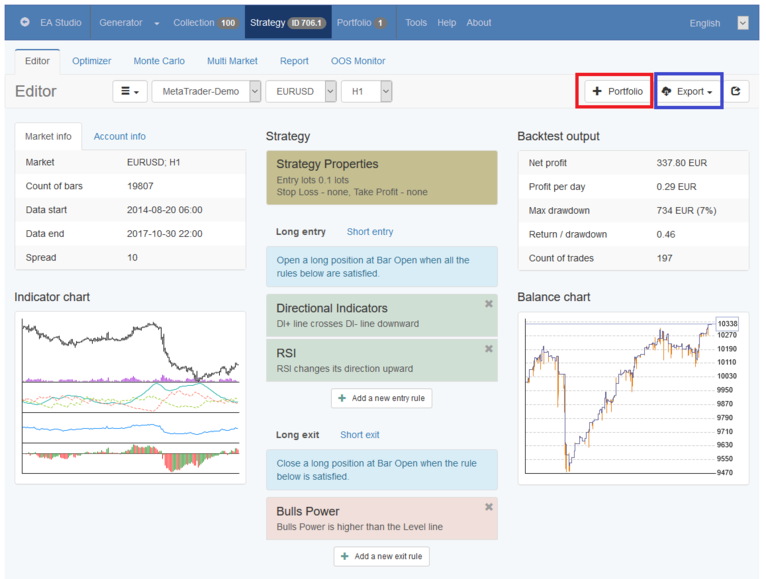
Task: Switch to the OOS Monitor tab
Action: (x=358, y=61)
